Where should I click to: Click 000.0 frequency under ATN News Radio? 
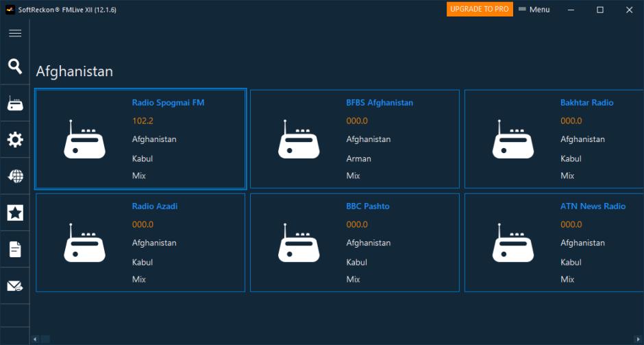point(571,224)
